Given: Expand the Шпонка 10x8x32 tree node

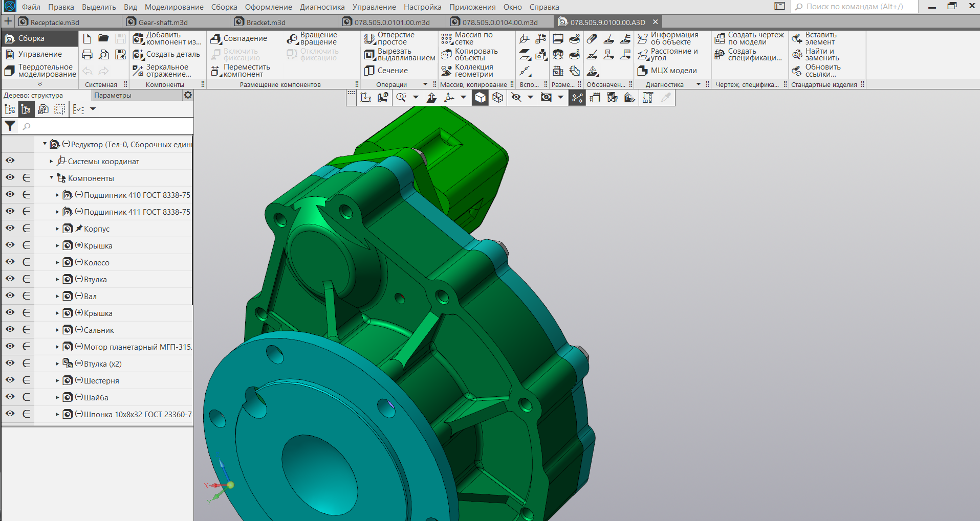Looking at the screenshot, I should tap(57, 415).
